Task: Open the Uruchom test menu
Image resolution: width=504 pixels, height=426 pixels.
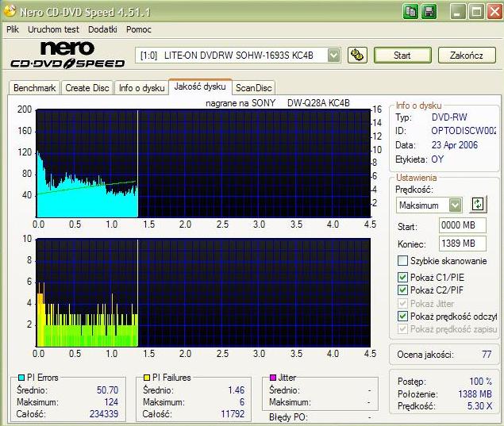Action: [x=53, y=29]
